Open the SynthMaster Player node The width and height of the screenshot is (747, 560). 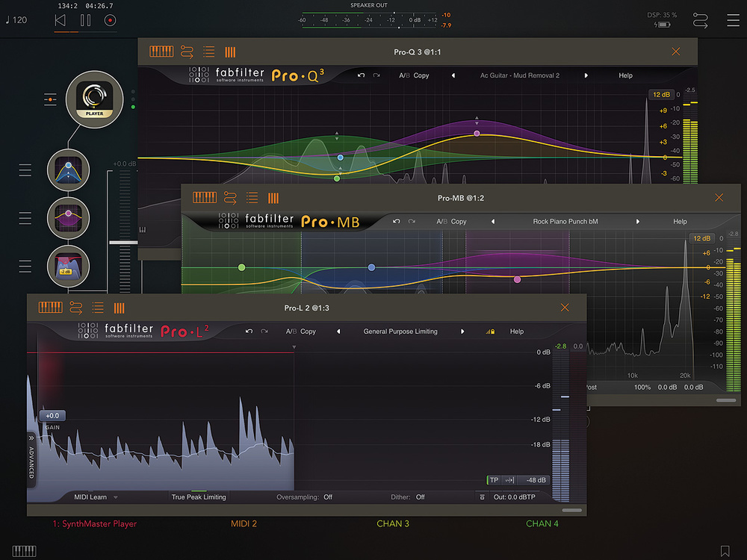pos(94,99)
